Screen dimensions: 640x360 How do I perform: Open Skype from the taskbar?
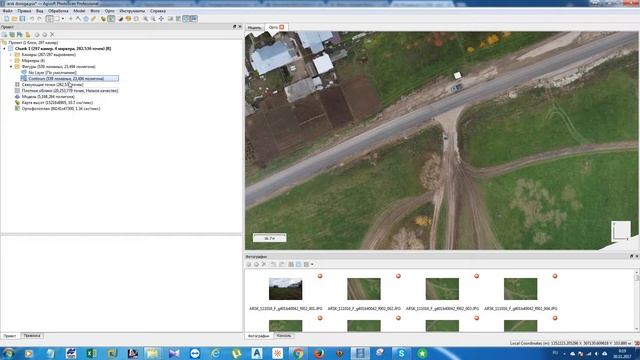(x=401, y=353)
